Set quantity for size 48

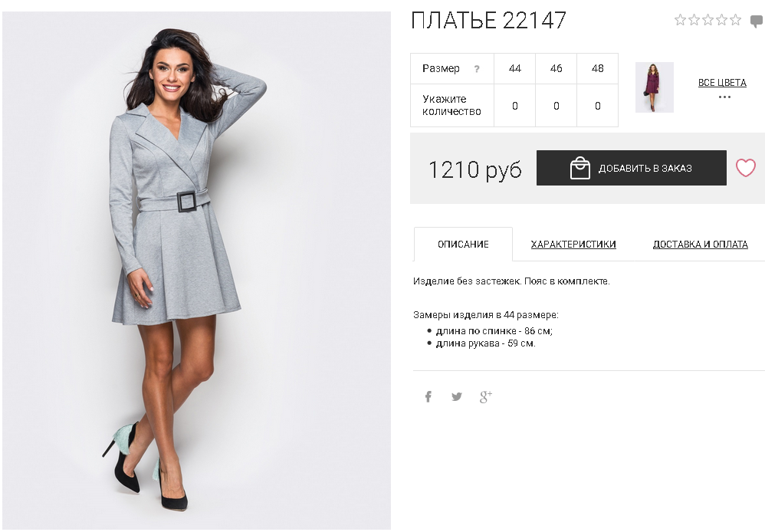click(x=598, y=106)
